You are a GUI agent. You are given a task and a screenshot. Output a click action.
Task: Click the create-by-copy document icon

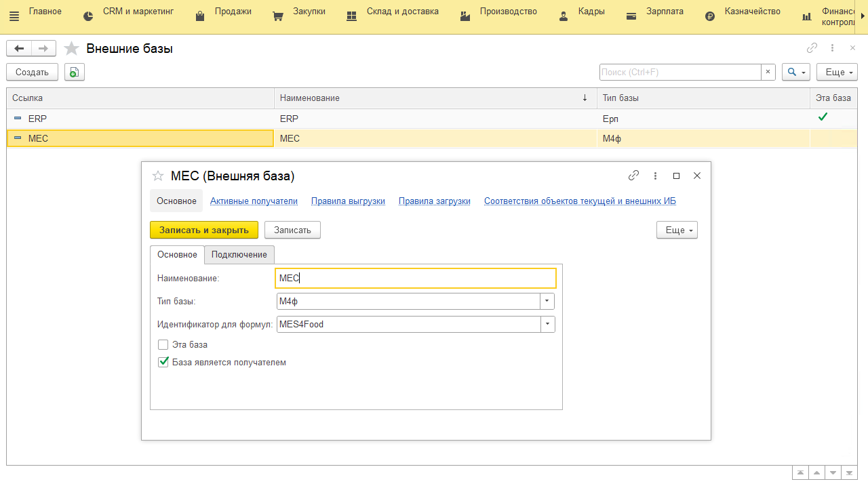(x=74, y=72)
